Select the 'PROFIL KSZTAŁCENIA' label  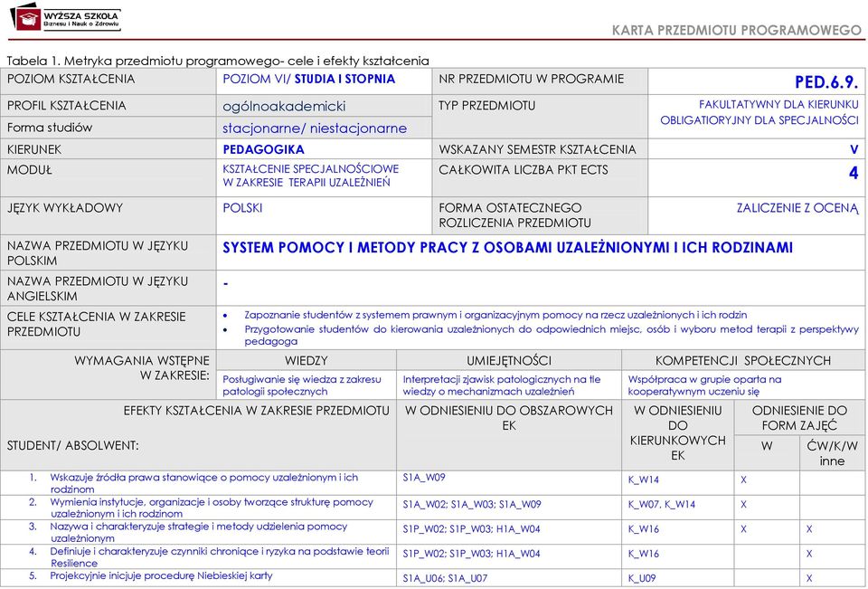pyautogui.click(x=66, y=105)
